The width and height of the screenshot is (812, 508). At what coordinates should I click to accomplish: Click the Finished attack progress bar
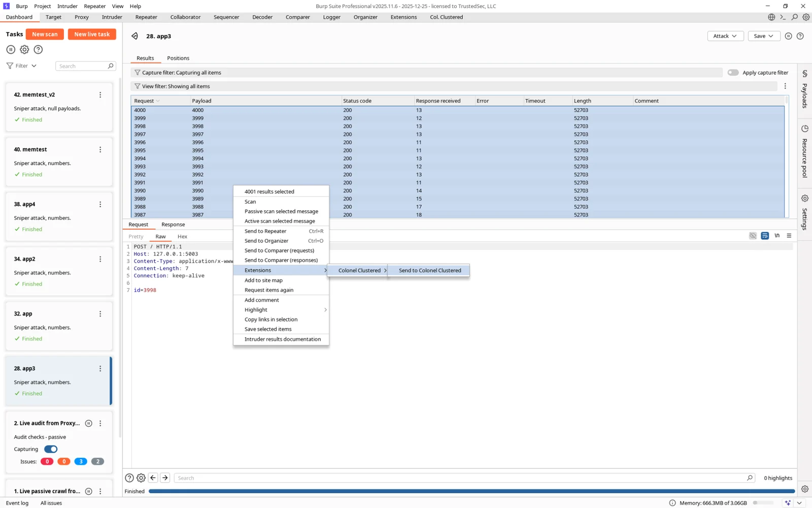(471, 491)
